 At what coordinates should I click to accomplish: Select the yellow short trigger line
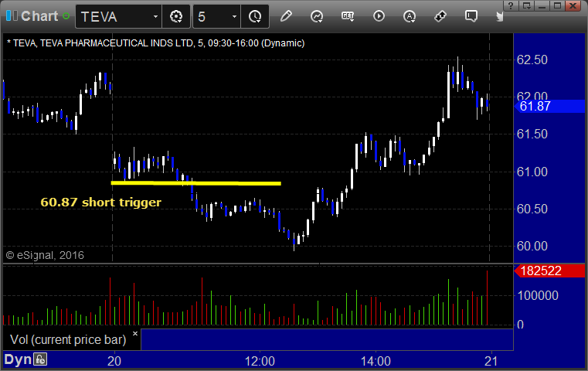[x=196, y=183]
